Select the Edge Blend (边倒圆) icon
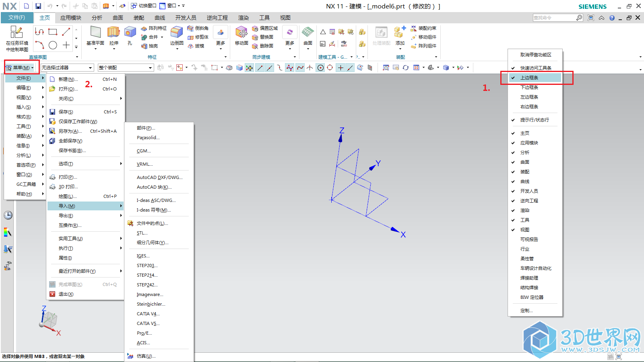 tap(177, 32)
